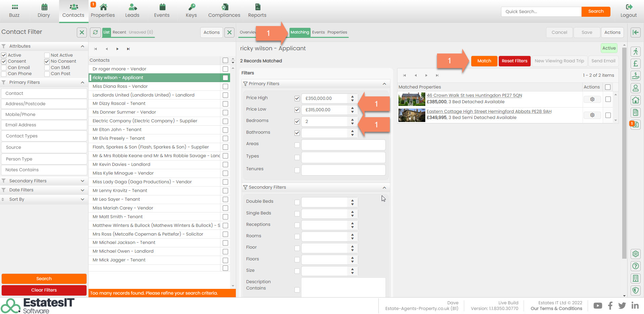Viewport: 644px width, 314px height.
Task: Click the Diary calendar icon
Action: [44, 7]
